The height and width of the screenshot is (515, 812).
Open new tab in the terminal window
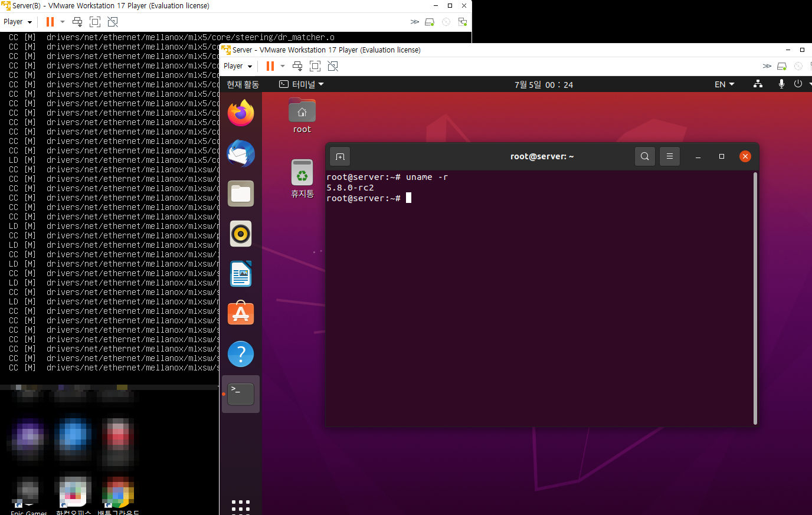[x=340, y=156]
